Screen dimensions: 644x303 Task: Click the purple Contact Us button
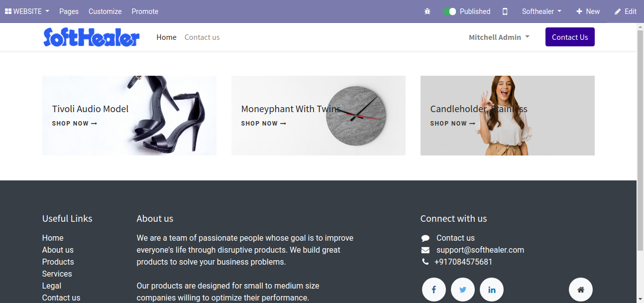(x=570, y=37)
